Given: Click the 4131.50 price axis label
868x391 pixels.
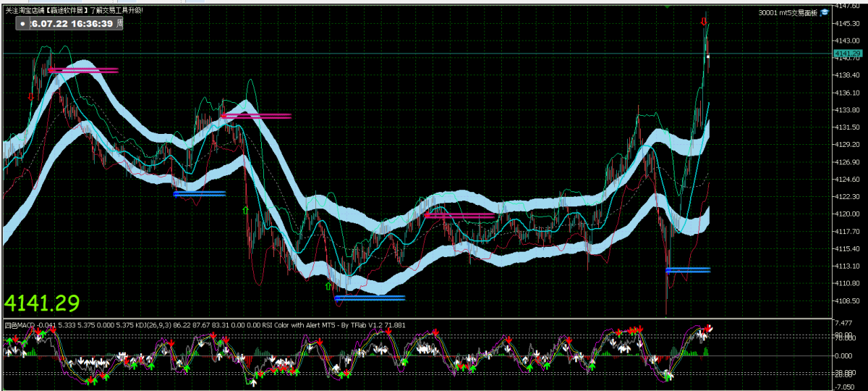Looking at the screenshot, I should click(x=848, y=127).
